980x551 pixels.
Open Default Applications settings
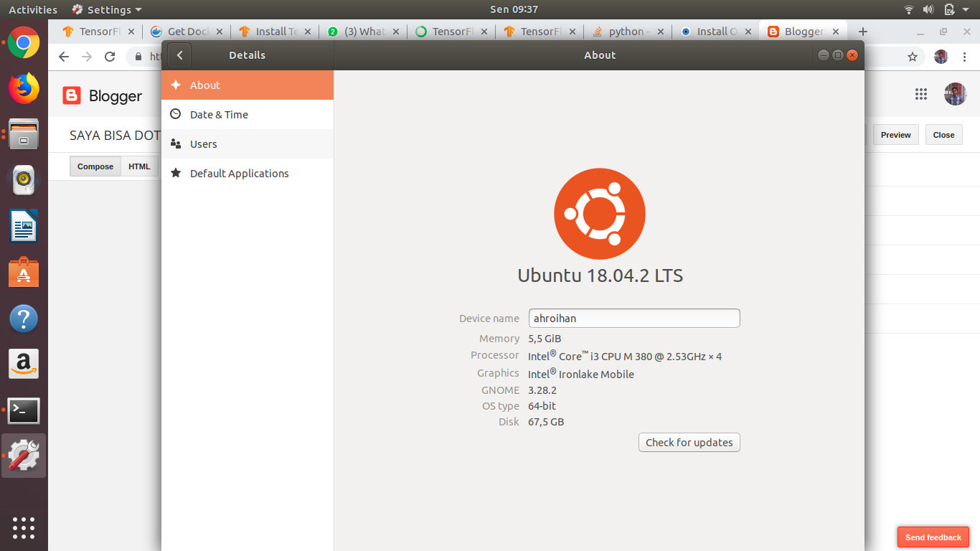[x=239, y=173]
